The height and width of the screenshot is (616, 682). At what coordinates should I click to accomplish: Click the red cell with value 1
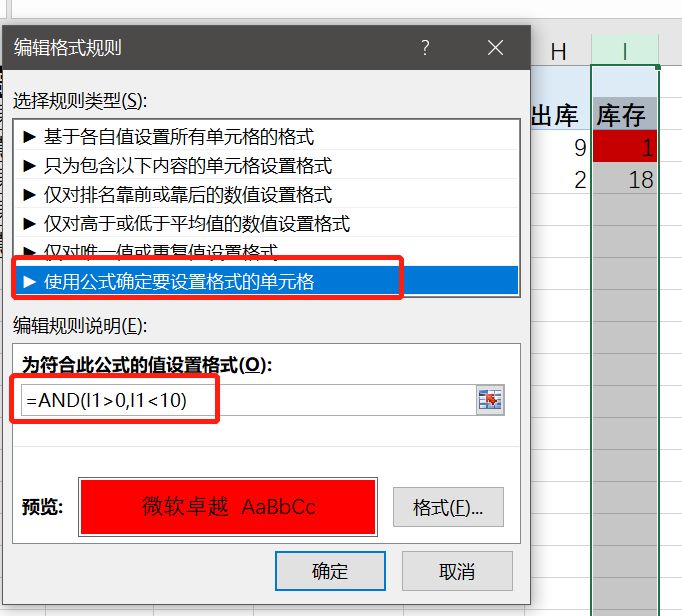coord(625,146)
